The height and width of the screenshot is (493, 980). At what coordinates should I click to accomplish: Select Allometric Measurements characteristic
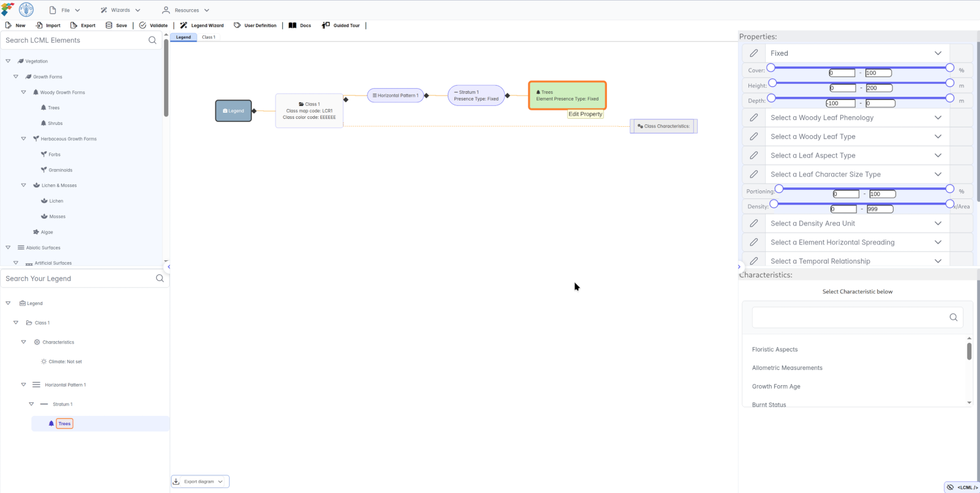[787, 368]
